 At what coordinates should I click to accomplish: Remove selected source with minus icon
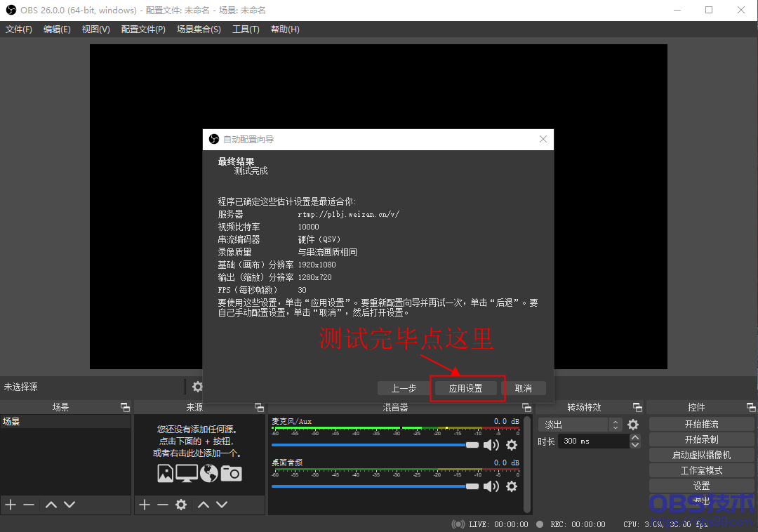click(x=162, y=505)
